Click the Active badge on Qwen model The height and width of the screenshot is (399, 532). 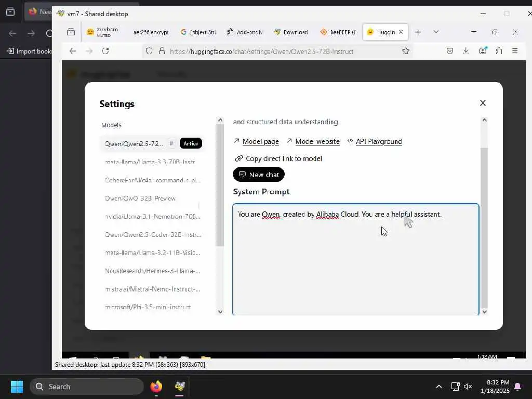click(x=191, y=143)
